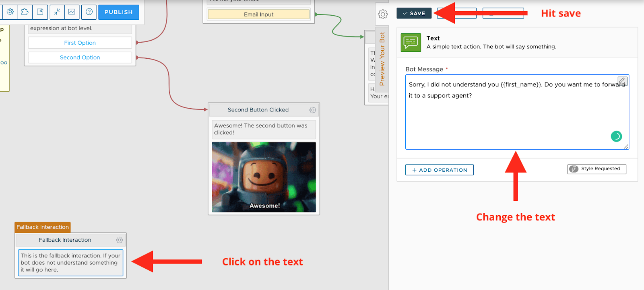Open the help question mark icon

pyautogui.click(x=89, y=12)
